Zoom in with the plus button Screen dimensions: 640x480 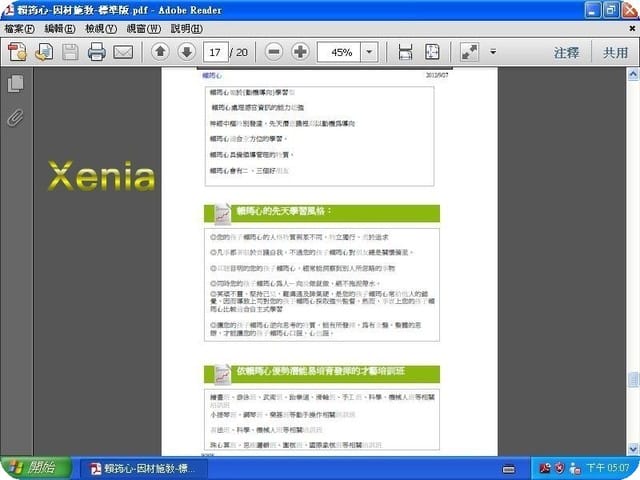[300, 52]
